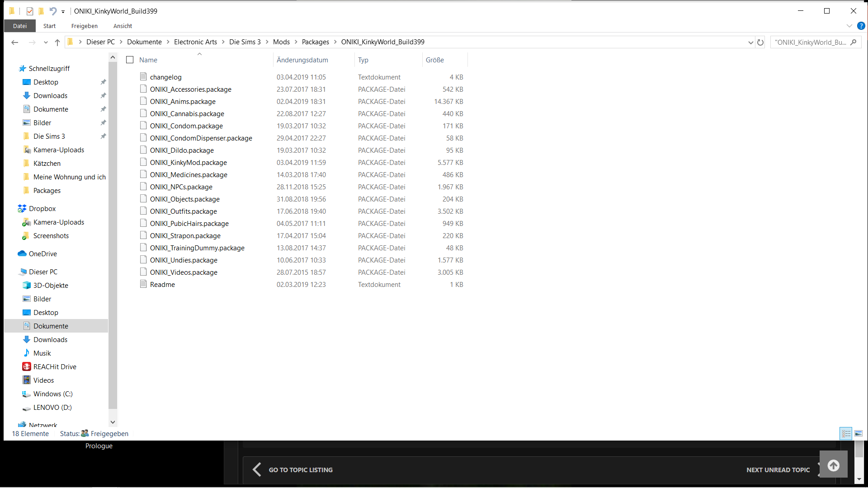
Task: Open the Explorer help icon
Action: (x=861, y=26)
